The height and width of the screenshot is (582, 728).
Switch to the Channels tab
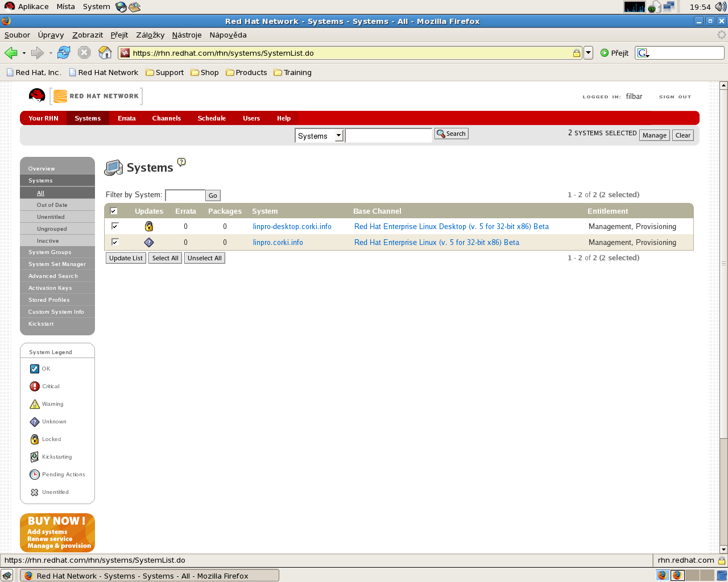tap(167, 118)
